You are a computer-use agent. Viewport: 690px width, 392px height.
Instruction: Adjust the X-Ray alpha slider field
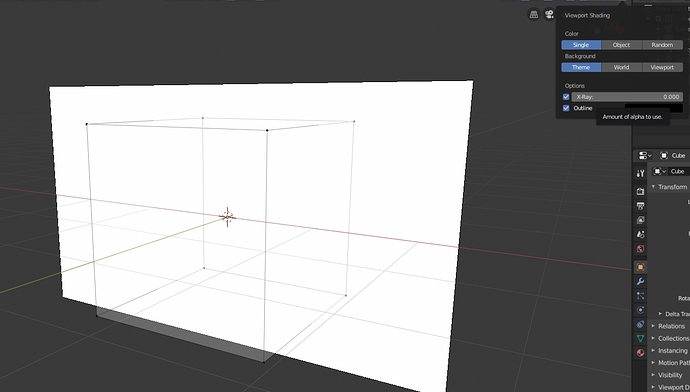point(627,97)
